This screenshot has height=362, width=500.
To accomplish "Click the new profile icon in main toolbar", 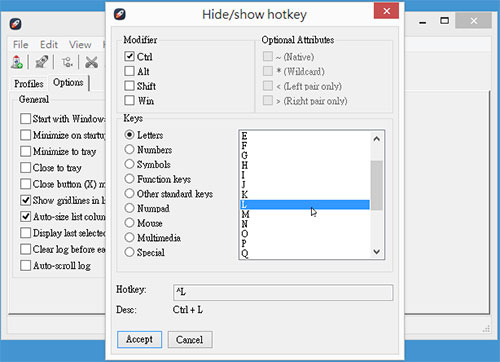I will [x=17, y=62].
